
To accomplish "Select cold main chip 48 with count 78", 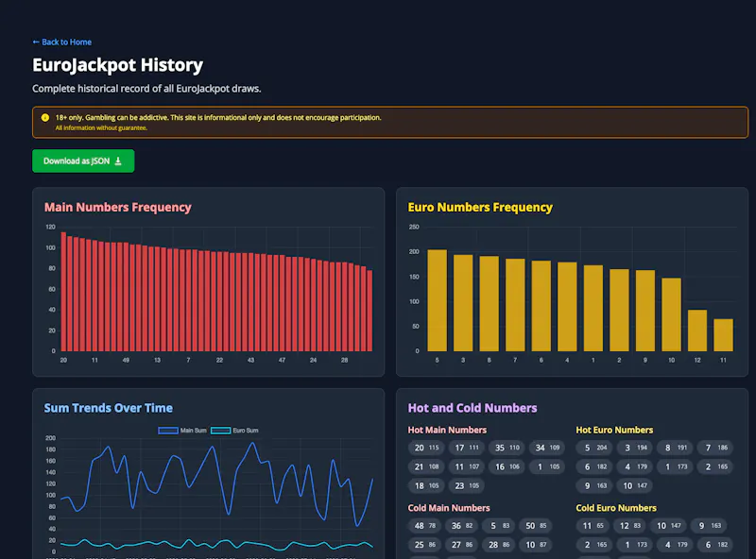I will (424, 526).
